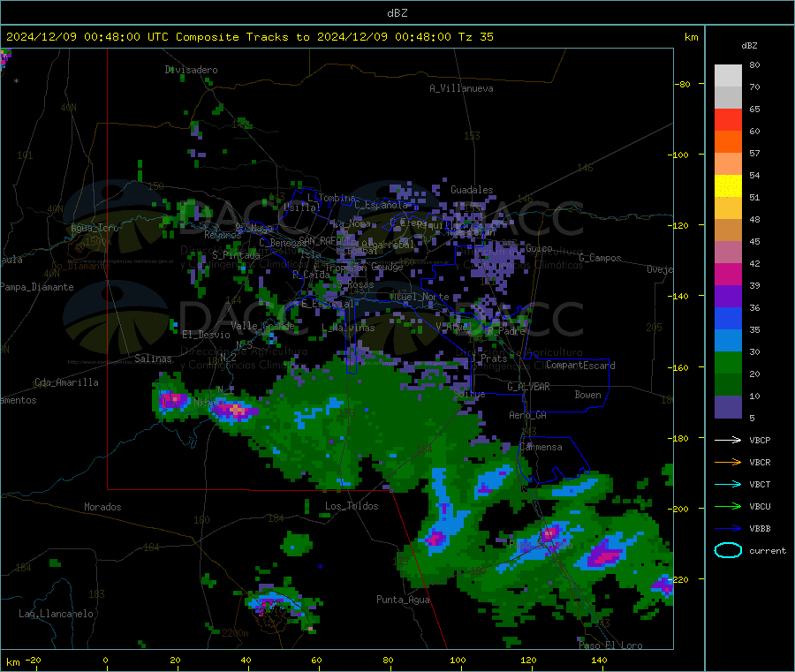Click the 'A_Villanueva' map label
The width and height of the screenshot is (795, 672).
pos(461,88)
